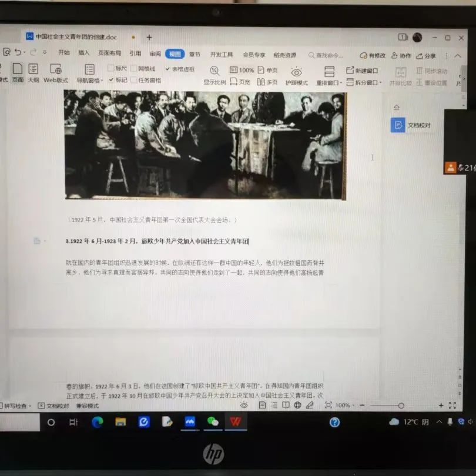Switch to the Insert (插入) tab
The width and height of the screenshot is (476, 476).
click(83, 53)
